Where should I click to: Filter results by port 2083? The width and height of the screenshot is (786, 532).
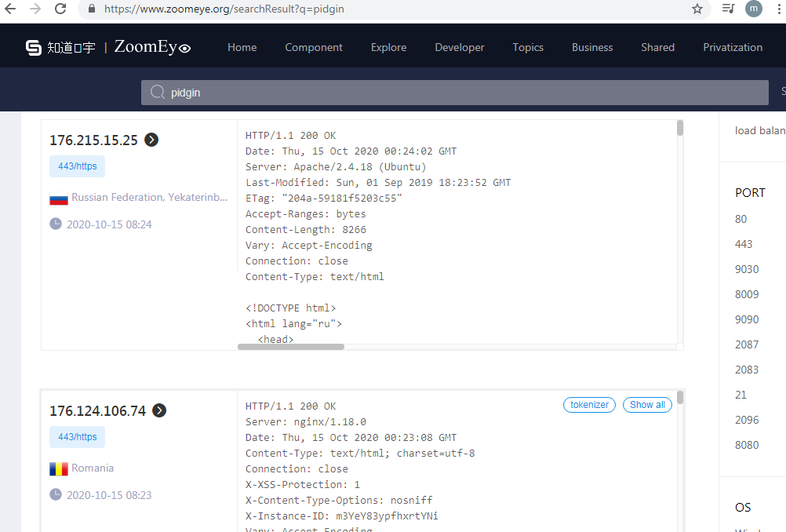pos(747,370)
